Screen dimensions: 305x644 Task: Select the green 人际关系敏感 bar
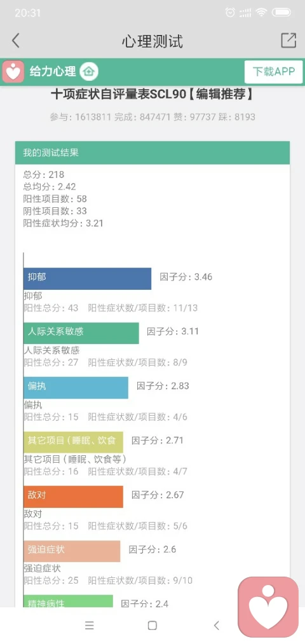(x=81, y=333)
